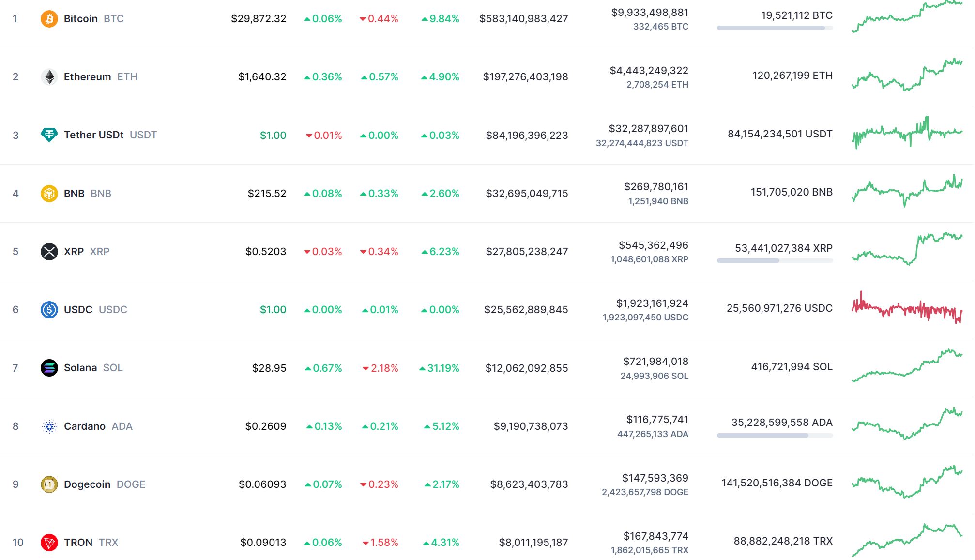Image resolution: width=975 pixels, height=560 pixels.
Task: Click the TRON market cap value
Action: tap(533, 543)
